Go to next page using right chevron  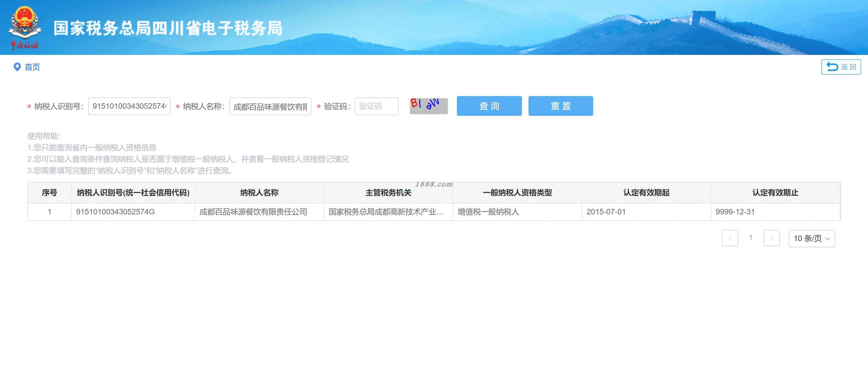[x=771, y=238]
